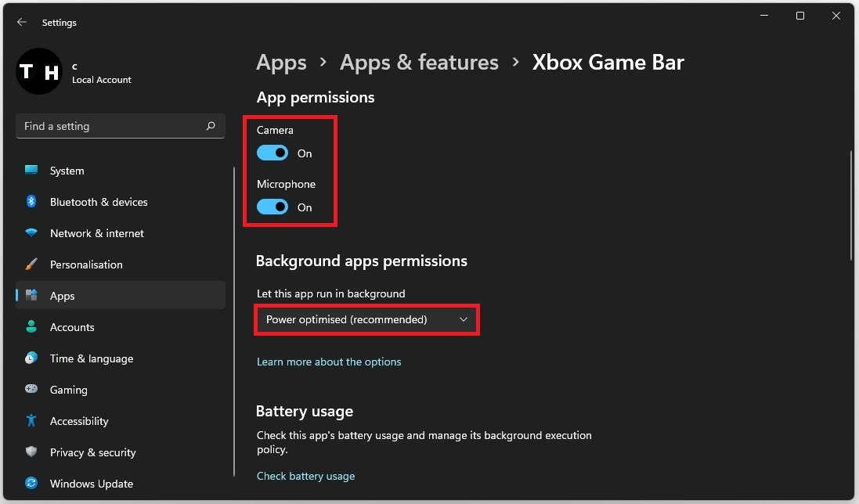Viewport: 859px width, 504px height.
Task: Click the System monitor icon in sidebar
Action: pos(31,171)
